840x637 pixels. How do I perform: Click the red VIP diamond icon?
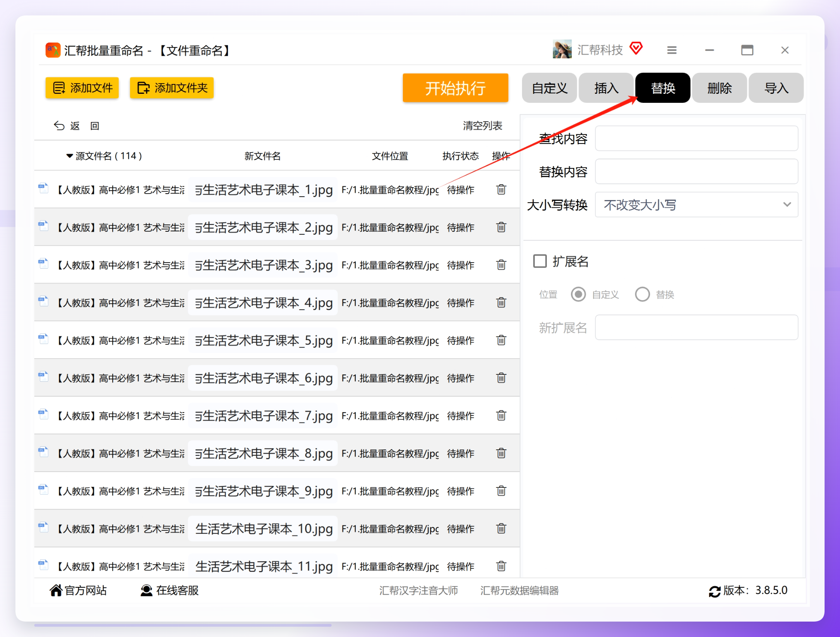click(636, 48)
